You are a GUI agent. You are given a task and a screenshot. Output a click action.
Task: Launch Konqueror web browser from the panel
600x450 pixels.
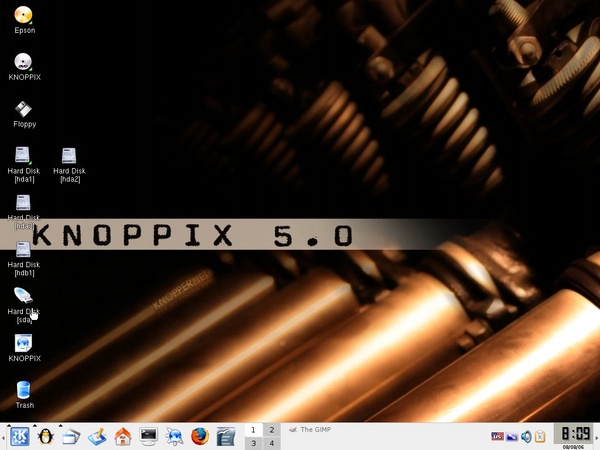coord(175,436)
